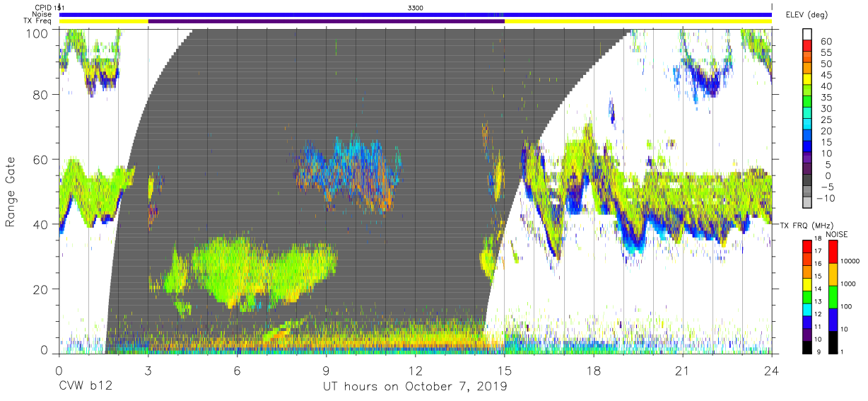The width and height of the screenshot is (868, 401).
Task: Click the x-axis tick label "3"
Action: coord(148,371)
